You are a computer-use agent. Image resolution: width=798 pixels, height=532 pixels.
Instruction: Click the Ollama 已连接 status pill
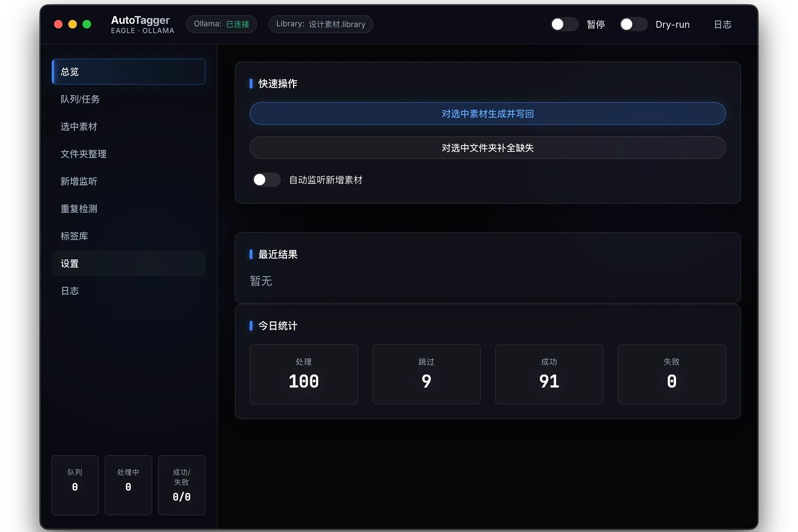221,24
